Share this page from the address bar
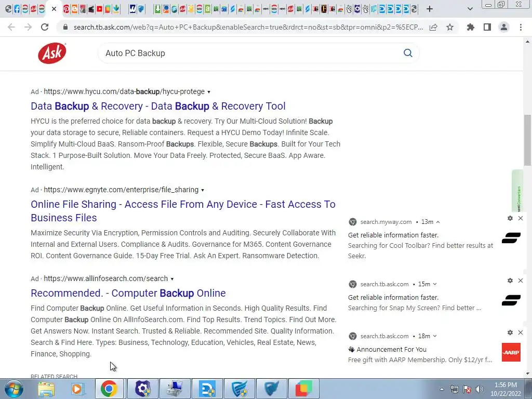Viewport: 532px width, 399px height. [x=433, y=27]
